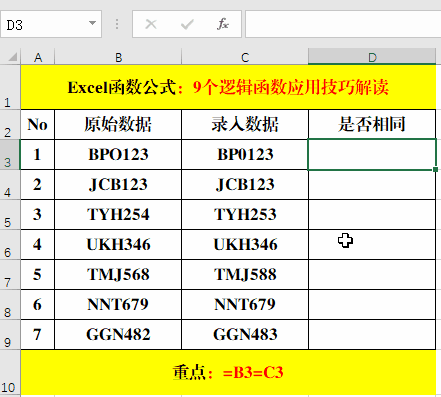
Task: Select row 3 header
Action: click(x=10, y=154)
